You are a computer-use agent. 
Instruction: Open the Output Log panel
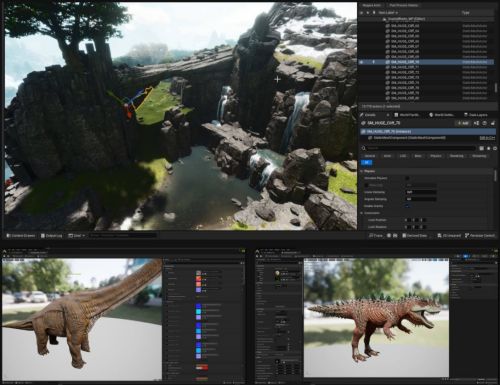[51, 235]
